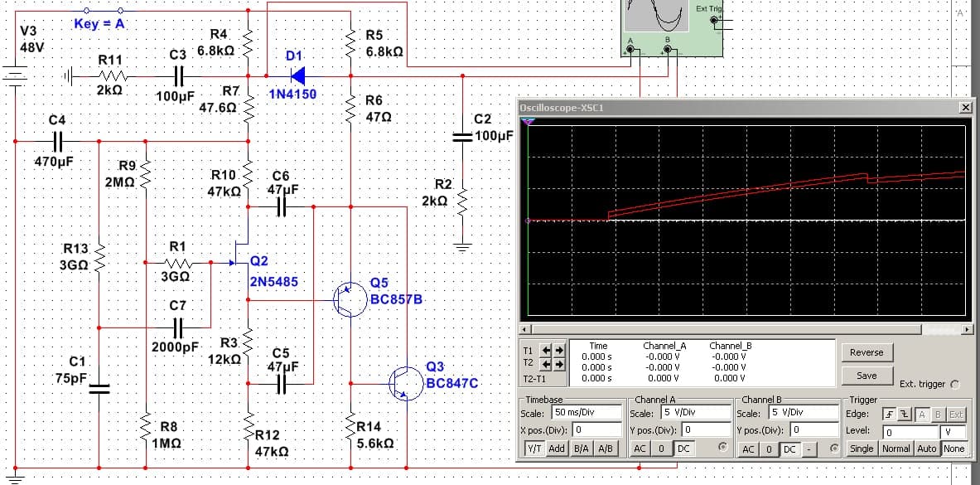This screenshot has width=980, height=485.
Task: Select the R14 5.6kΩ resistor symbol
Action: click(350, 426)
